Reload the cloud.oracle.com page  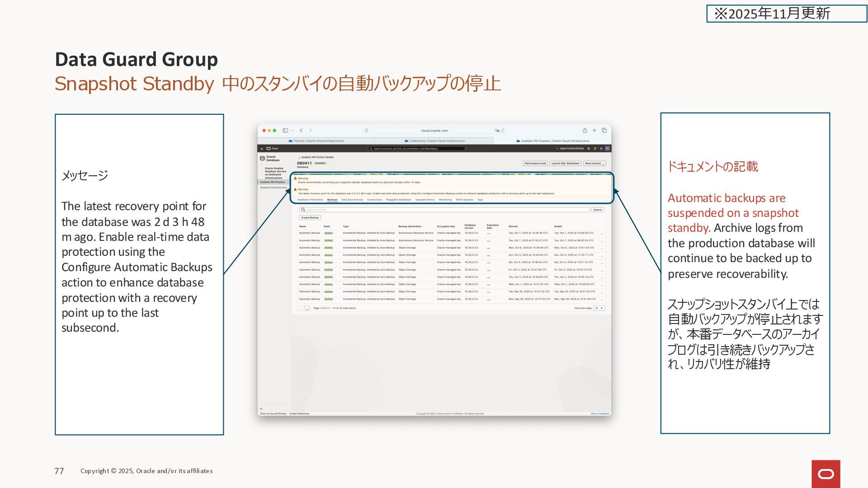[503, 131]
